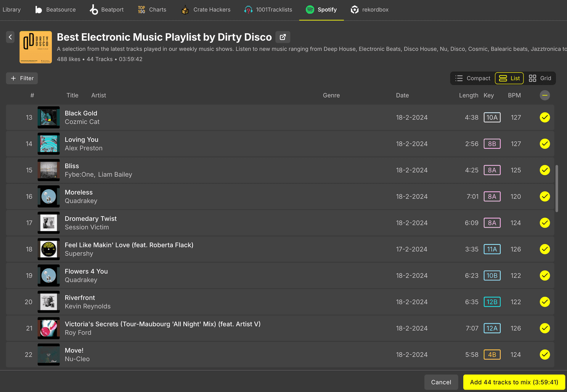Navigate back with the left chevron arrow
The width and height of the screenshot is (567, 392).
coord(10,37)
